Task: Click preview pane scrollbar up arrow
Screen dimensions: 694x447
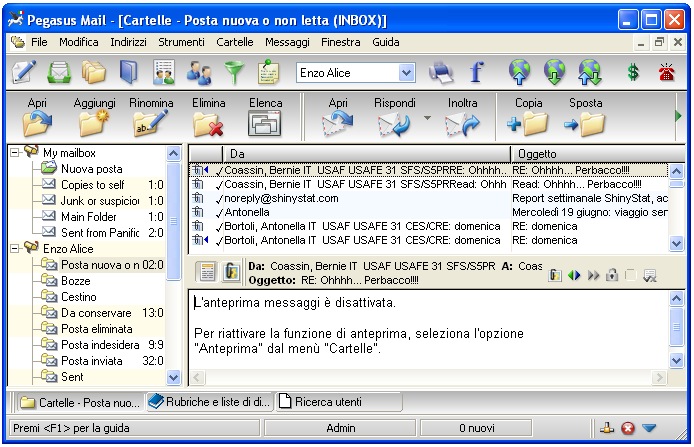Action: click(x=676, y=298)
